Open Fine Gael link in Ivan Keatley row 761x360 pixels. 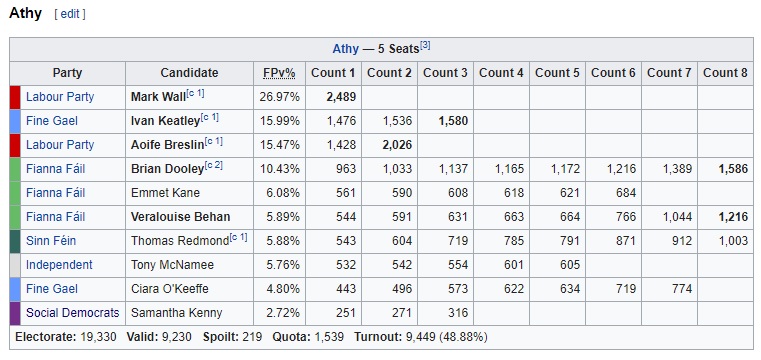pos(51,120)
